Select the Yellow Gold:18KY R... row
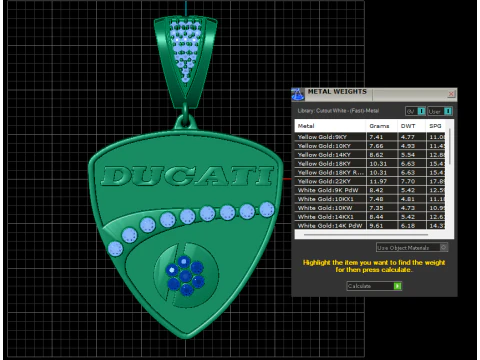Viewport: 480px width, 360px height. click(370, 172)
